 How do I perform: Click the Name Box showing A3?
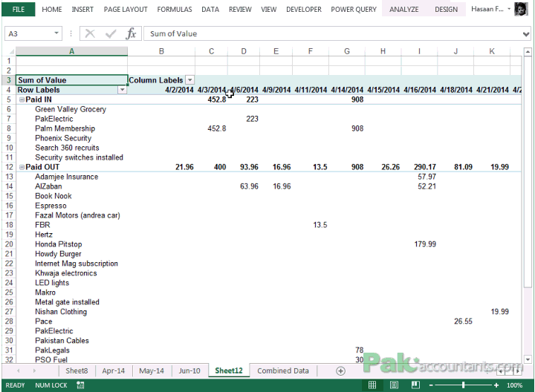30,33
